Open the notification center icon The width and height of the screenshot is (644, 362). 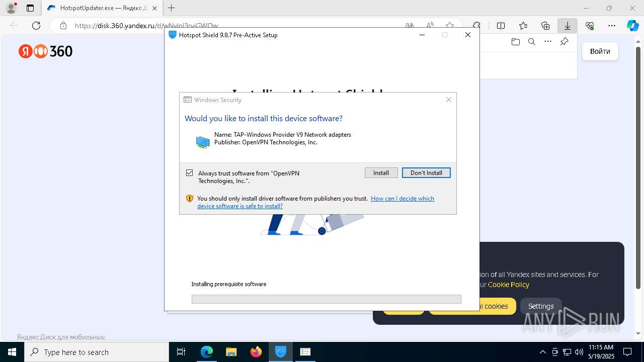[627, 352]
